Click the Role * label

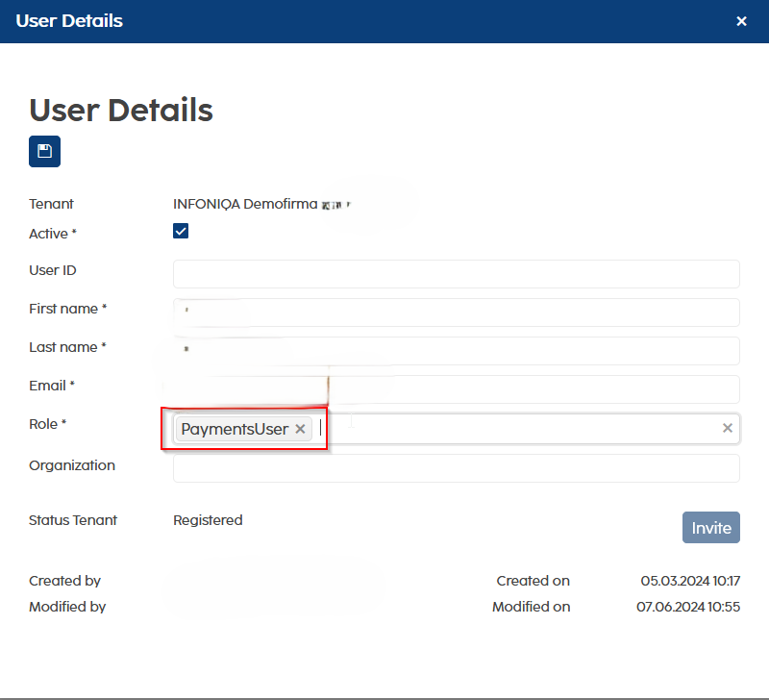pyautogui.click(x=47, y=424)
